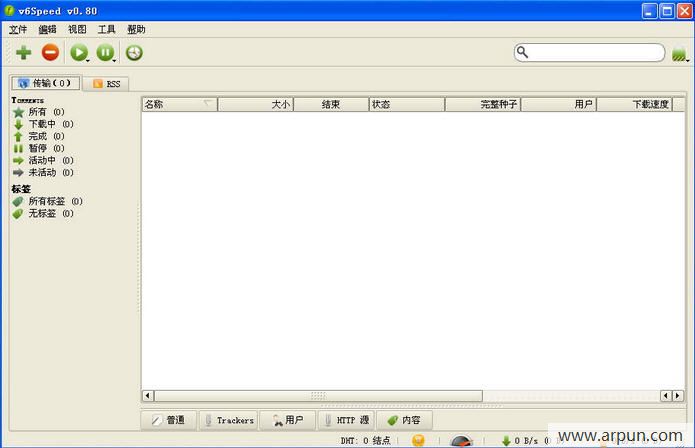Open dropdown arrow beside pause button
This screenshot has height=448, width=695.
[x=115, y=61]
